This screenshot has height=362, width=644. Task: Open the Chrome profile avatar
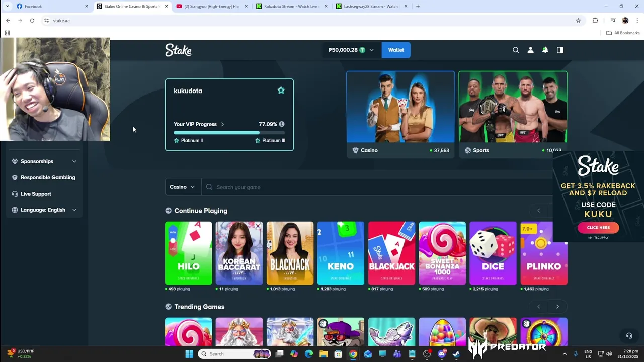click(625, 21)
